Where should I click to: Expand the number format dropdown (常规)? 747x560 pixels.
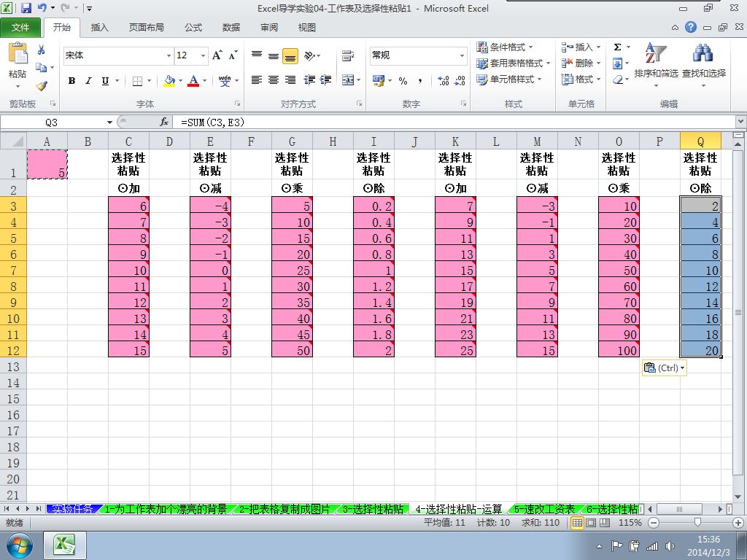click(x=462, y=55)
